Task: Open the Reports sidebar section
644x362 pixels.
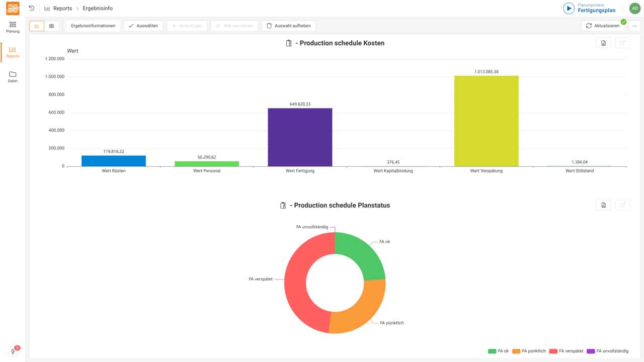Action: point(13,52)
